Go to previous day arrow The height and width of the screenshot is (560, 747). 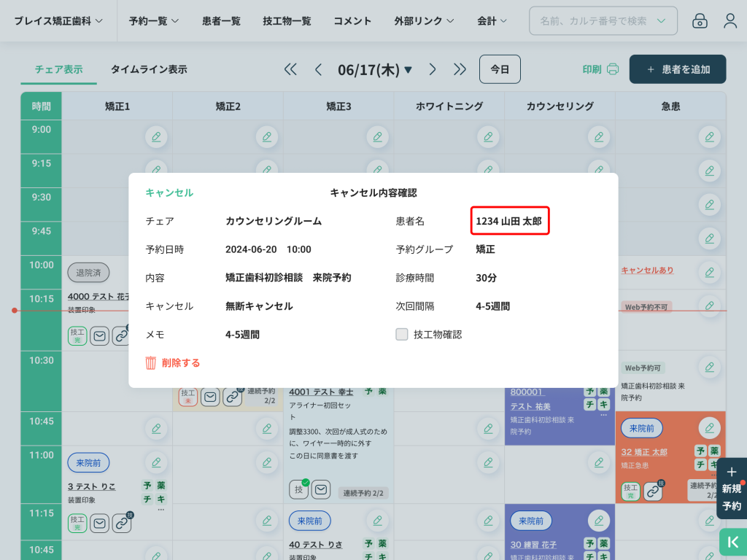coord(318,69)
